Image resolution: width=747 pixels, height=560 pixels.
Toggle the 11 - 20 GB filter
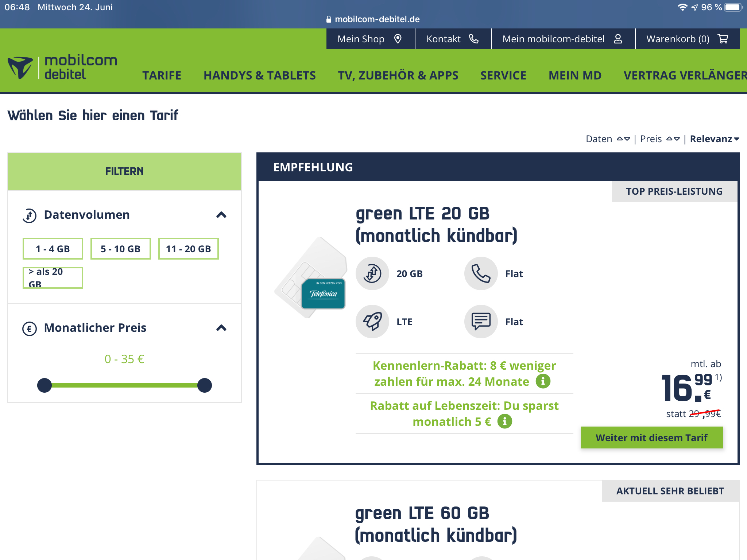(189, 249)
